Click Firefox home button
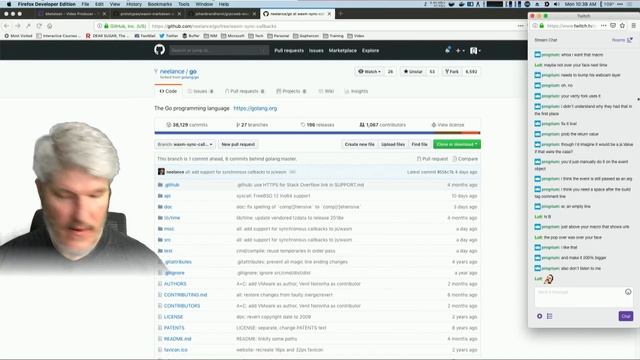640x360 pixels. click(x=49, y=26)
